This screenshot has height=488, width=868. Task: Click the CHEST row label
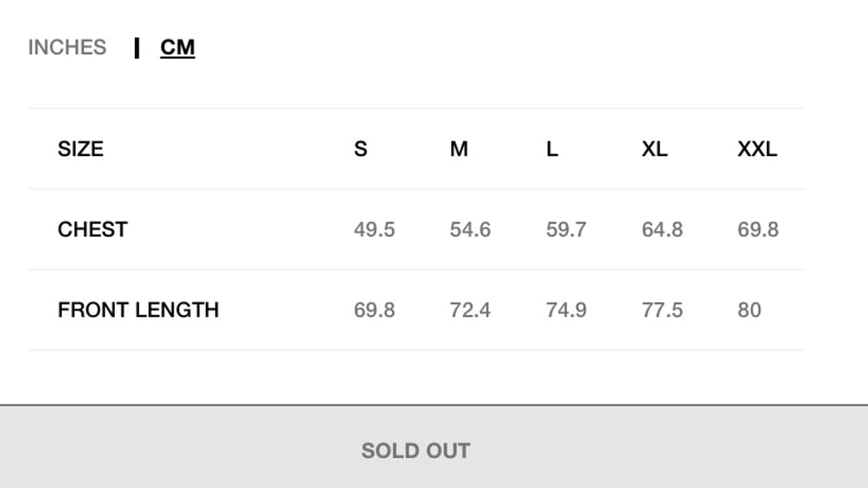[93, 229]
